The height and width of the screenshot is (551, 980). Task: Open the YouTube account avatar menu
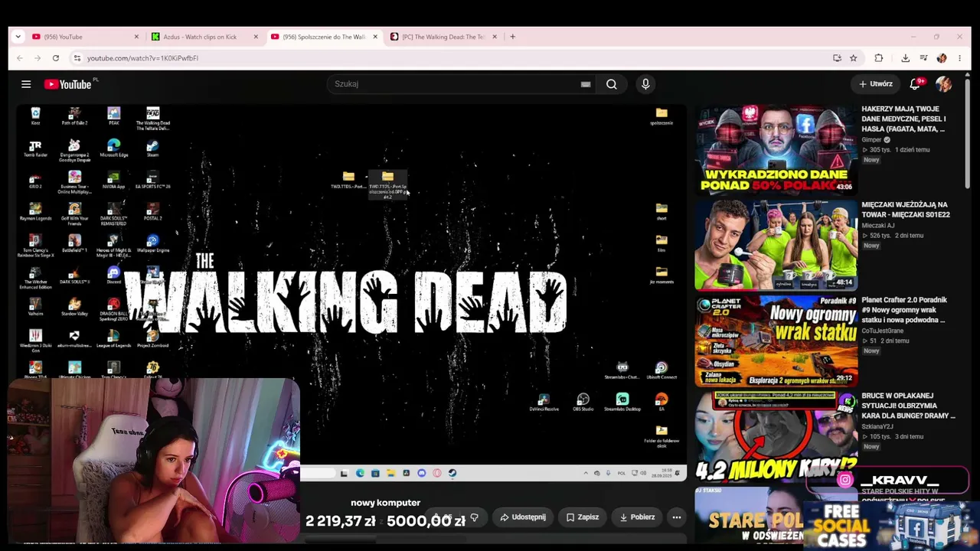click(x=943, y=84)
